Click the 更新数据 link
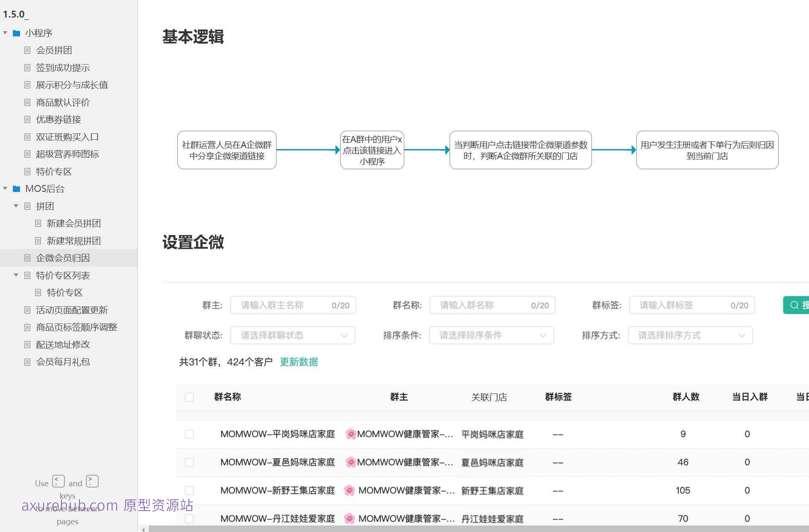This screenshot has width=809, height=532. (299, 362)
